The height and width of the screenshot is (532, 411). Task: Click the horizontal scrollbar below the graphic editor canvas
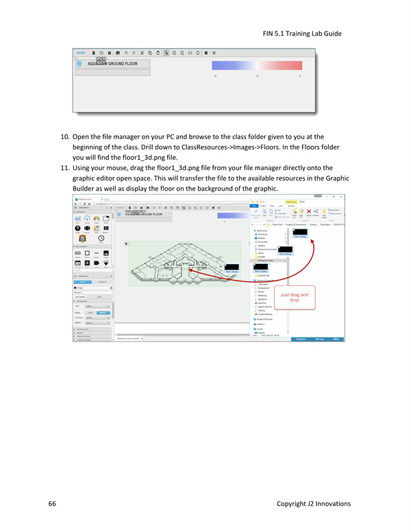(182, 335)
